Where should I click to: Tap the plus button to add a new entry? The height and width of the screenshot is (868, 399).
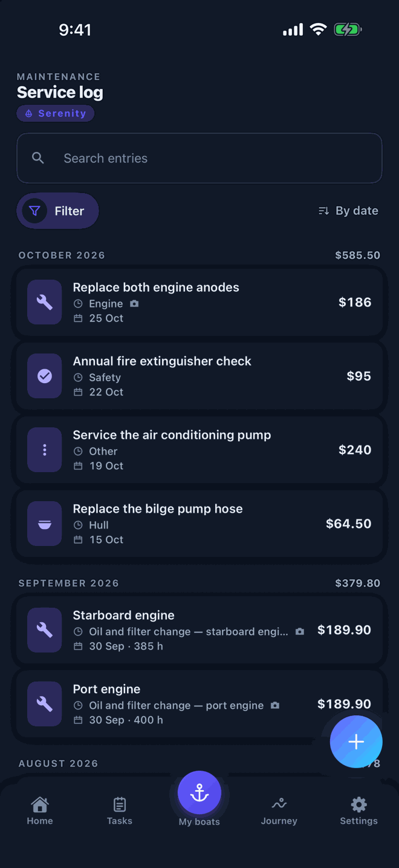coord(356,741)
